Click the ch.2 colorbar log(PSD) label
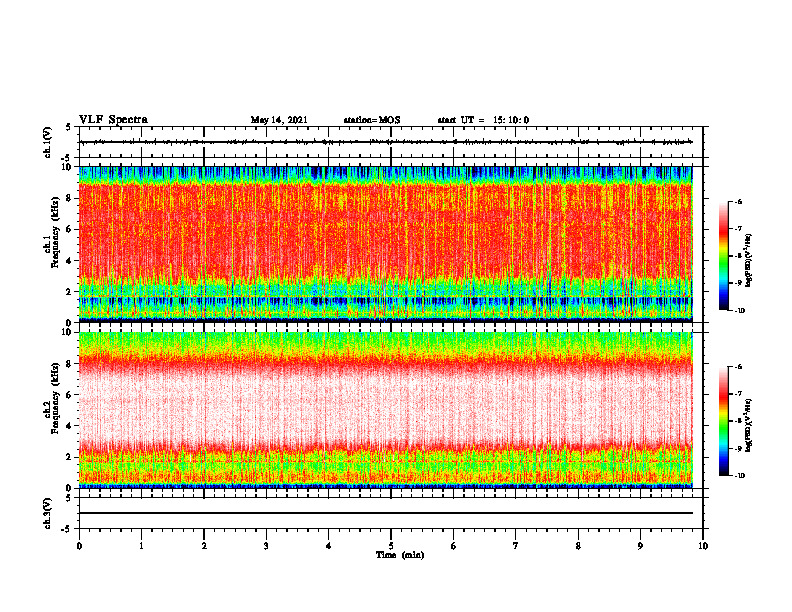The image size is (792, 612). tap(749, 425)
